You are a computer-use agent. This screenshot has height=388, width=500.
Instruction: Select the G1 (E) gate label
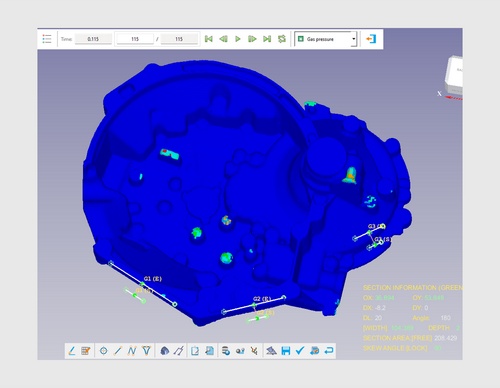click(x=153, y=279)
